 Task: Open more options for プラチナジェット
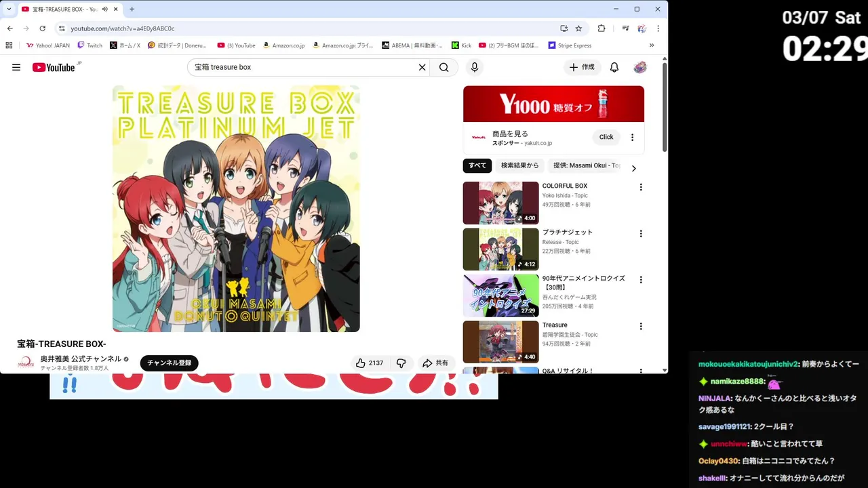641,234
